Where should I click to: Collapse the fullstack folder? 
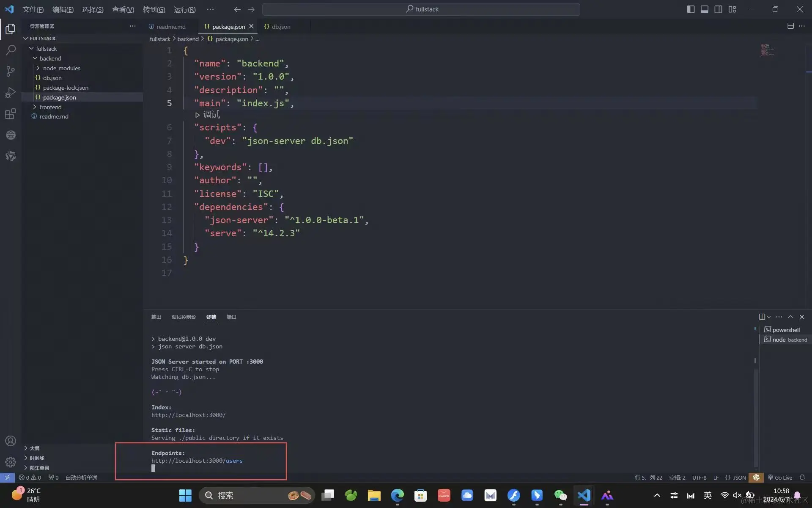[x=82, y=49]
